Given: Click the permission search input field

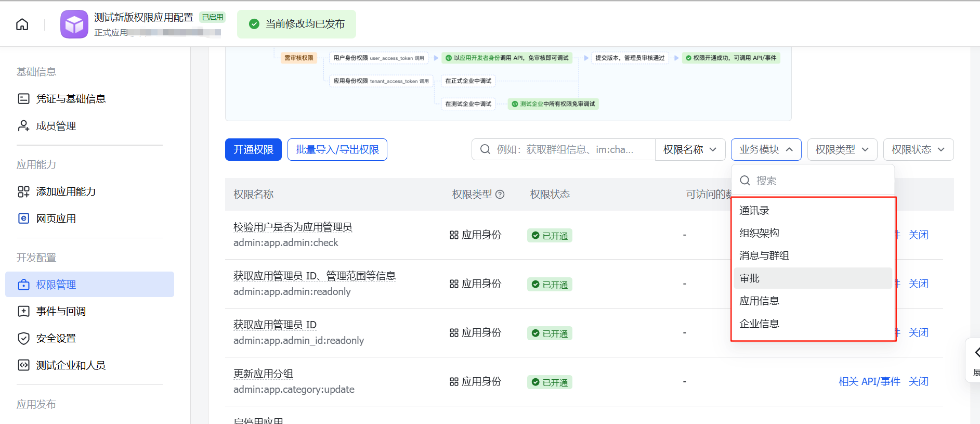Looking at the screenshot, I should coord(567,150).
